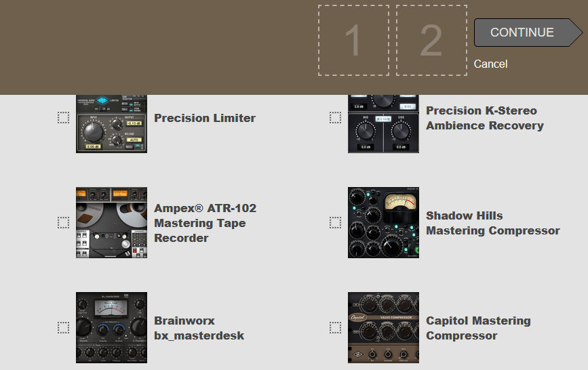The width and height of the screenshot is (588, 370).
Task: Check the Precision Limiter checkbox
Action: point(63,118)
